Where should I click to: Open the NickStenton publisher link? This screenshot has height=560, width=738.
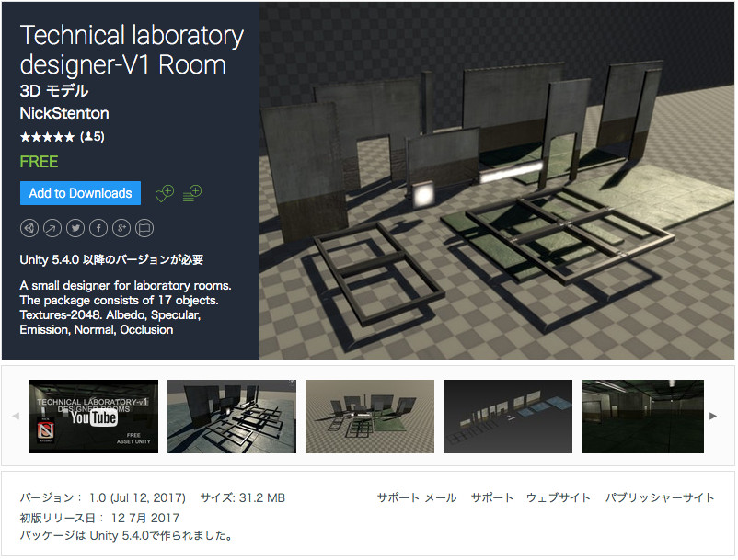(64, 113)
